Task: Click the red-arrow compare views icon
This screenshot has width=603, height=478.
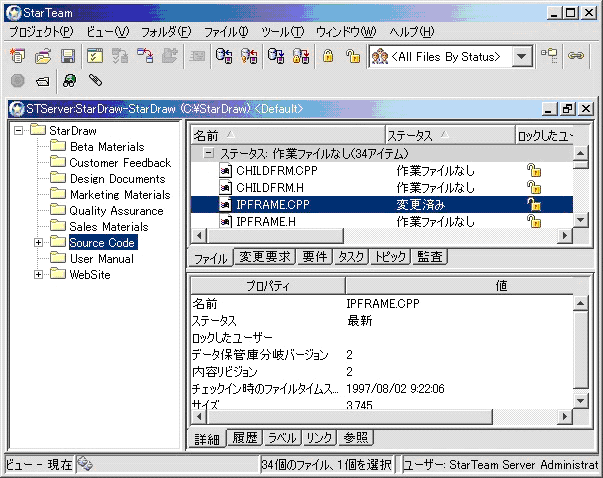Action: (145, 56)
